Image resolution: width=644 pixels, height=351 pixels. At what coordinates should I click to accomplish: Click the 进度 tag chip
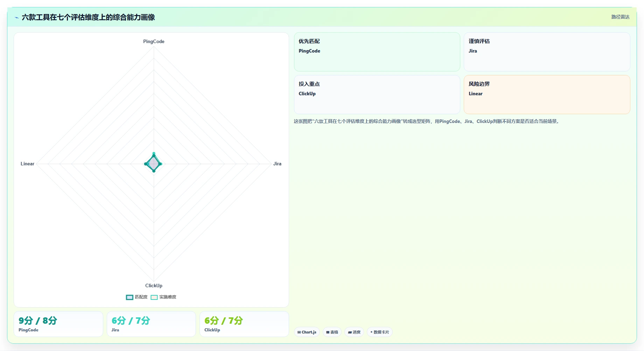point(354,332)
